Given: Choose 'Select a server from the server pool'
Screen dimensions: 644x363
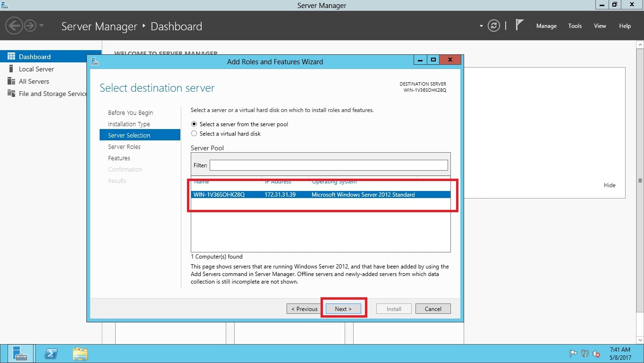Looking at the screenshot, I should [194, 124].
